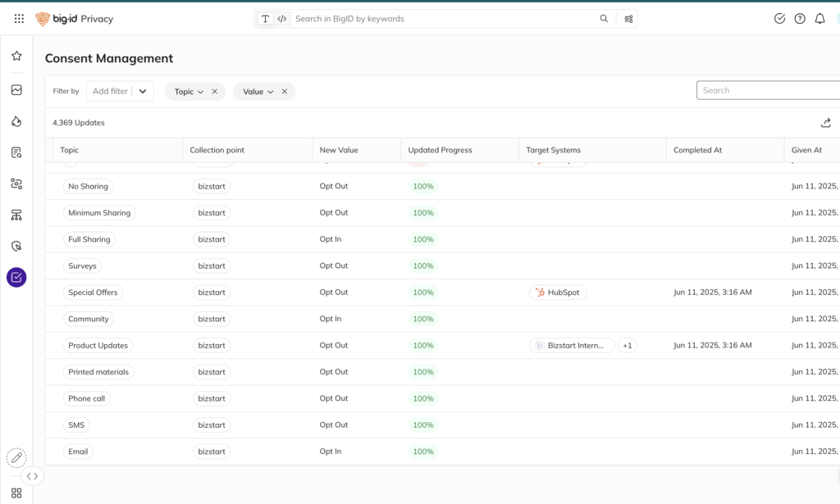Click the export share icon above the table
The width and height of the screenshot is (840, 504).
826,123
